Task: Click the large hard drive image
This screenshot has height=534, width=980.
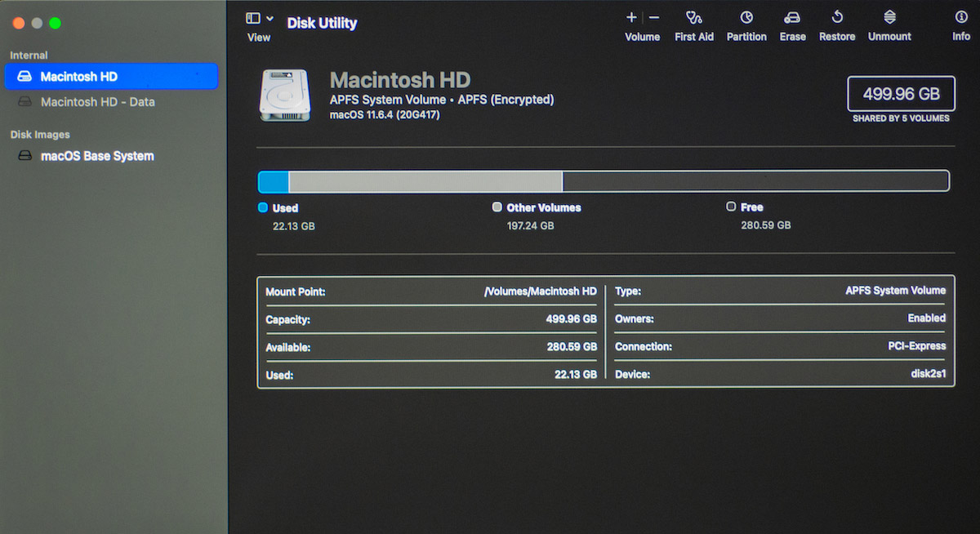Action: coord(286,96)
